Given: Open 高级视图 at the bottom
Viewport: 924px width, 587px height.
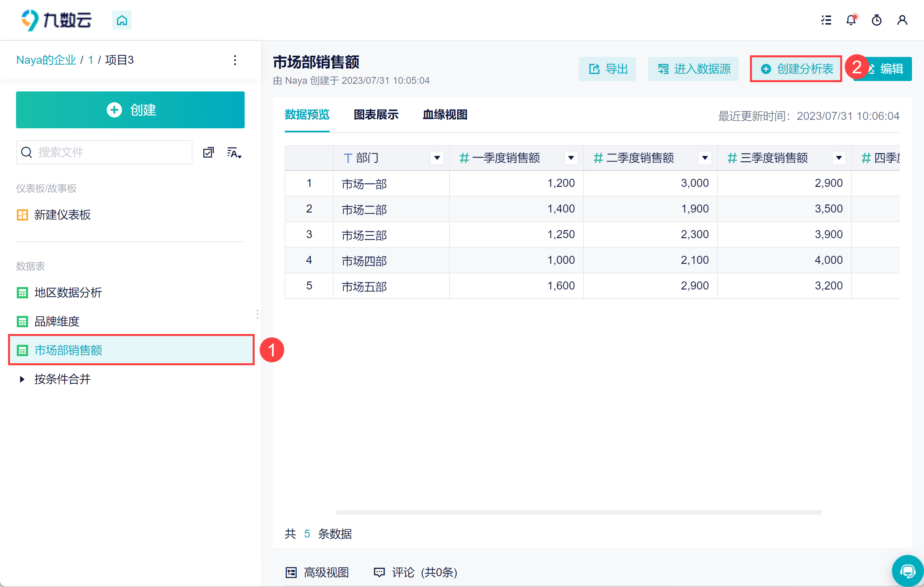Looking at the screenshot, I should click(x=317, y=573).
